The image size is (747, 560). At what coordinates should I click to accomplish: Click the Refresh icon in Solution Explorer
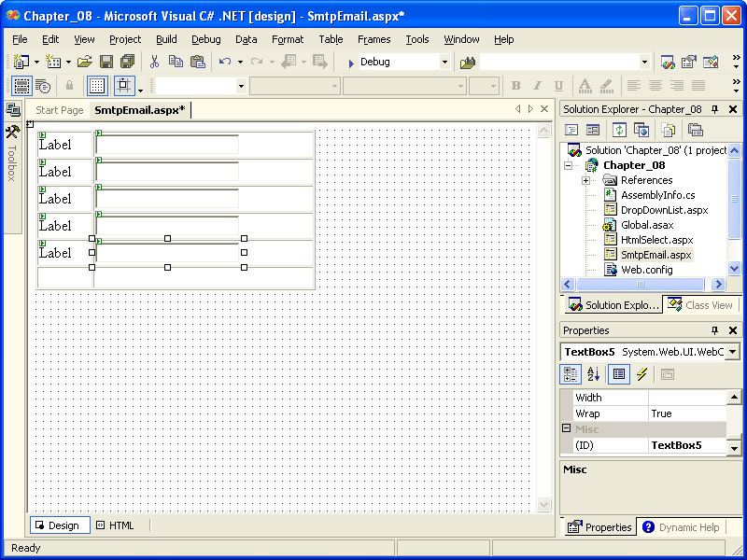tap(619, 130)
